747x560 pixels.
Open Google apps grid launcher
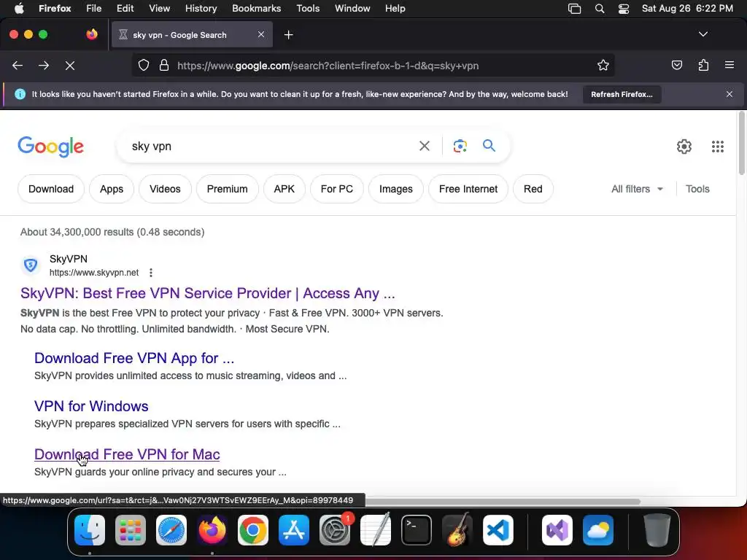coord(718,147)
